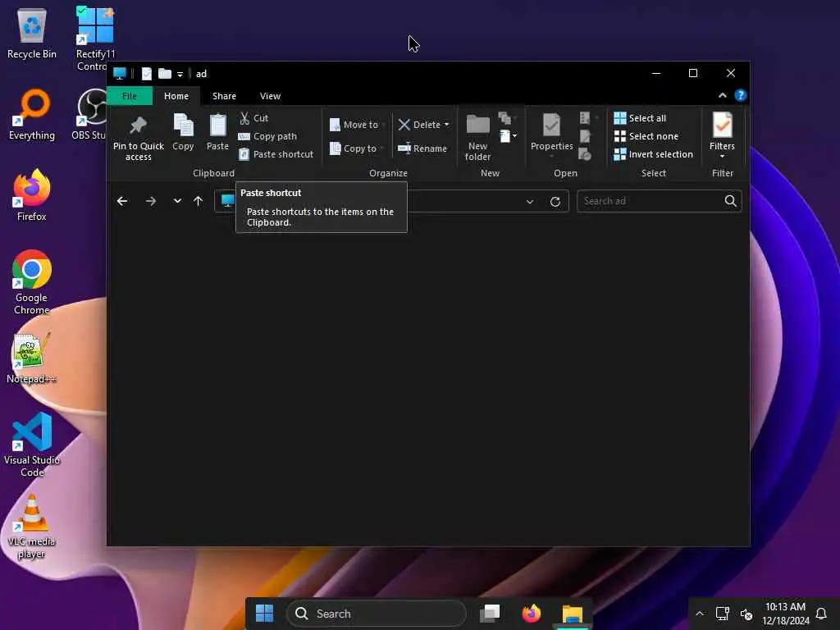
Task: Click the Paste shortcut icon
Action: point(244,154)
